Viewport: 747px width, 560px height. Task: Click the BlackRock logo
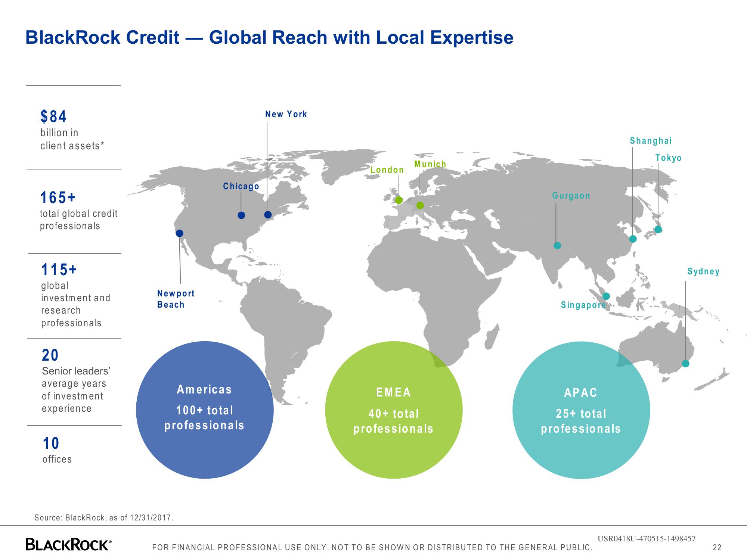coord(68,545)
